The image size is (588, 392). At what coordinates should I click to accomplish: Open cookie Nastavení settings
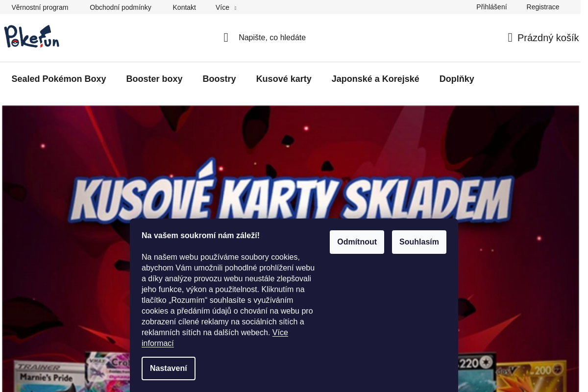tap(169, 368)
